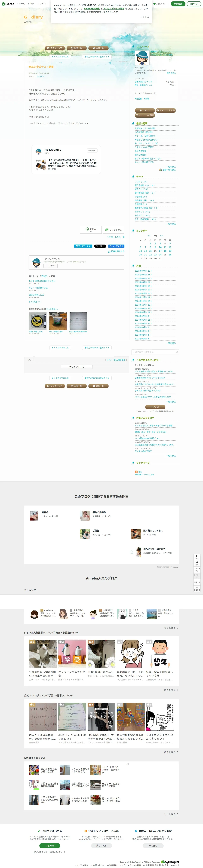This screenshot has width=203, height=868.
Task: Click the 前へ floating navigation arrow
Action: [x=197, y=563]
